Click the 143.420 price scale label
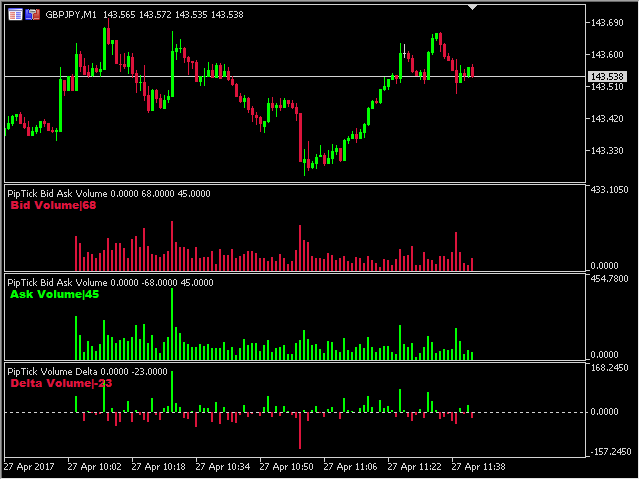This screenshot has height=480, width=640. 607,119
